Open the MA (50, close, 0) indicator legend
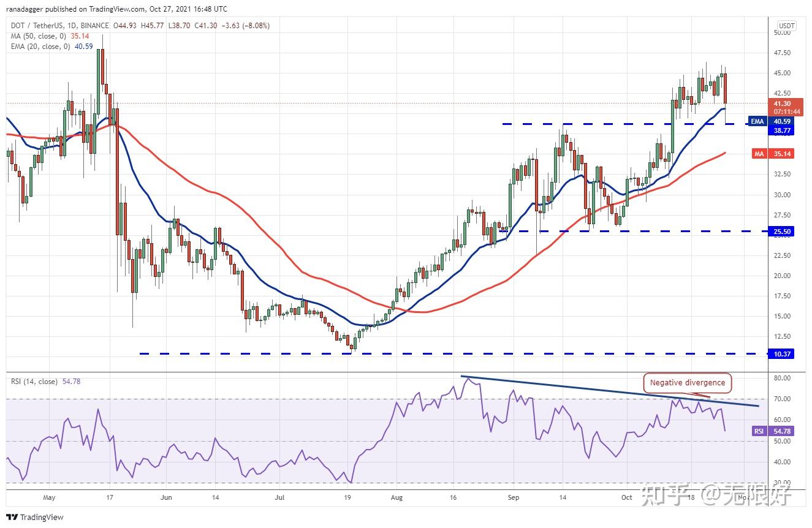 pos(38,36)
